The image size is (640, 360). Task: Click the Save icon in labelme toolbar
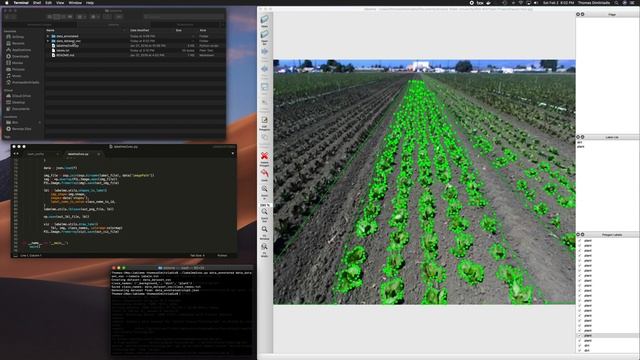[264, 87]
